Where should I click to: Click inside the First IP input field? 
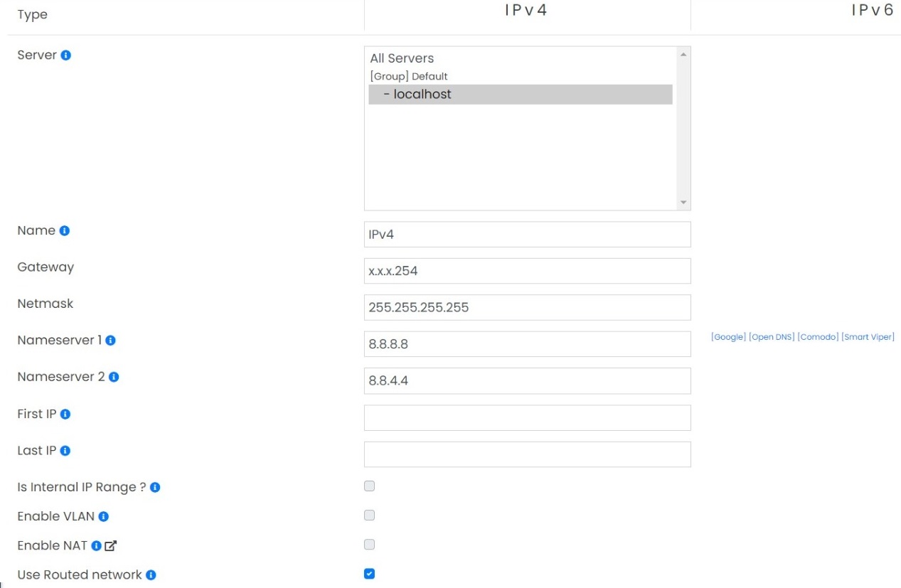point(526,417)
